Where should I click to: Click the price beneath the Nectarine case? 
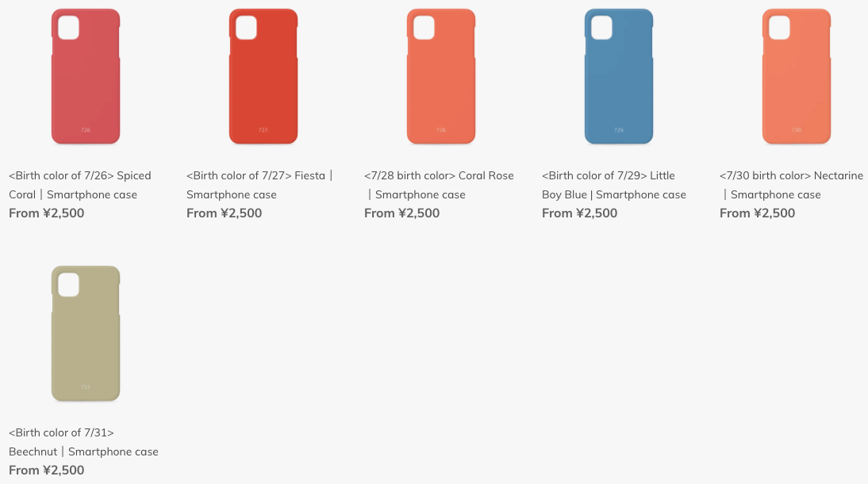757,213
